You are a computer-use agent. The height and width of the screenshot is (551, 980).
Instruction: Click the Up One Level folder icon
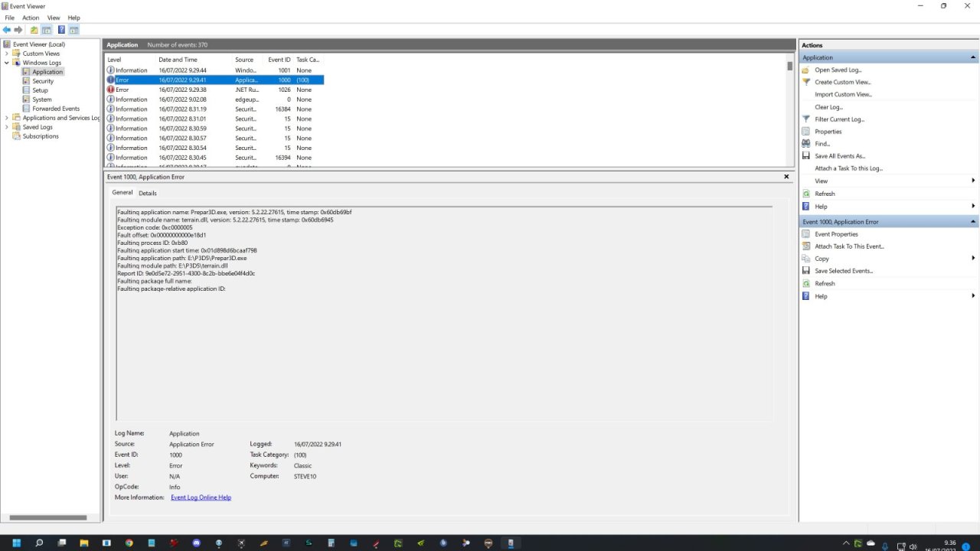[x=34, y=30]
